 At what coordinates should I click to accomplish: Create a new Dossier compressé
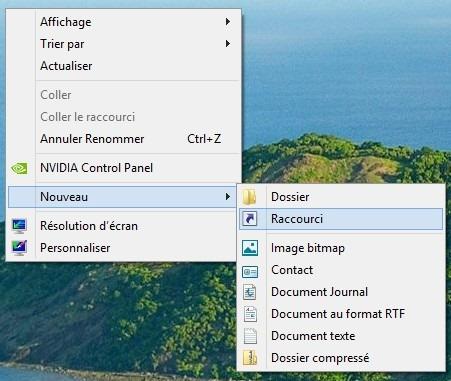click(x=341, y=358)
